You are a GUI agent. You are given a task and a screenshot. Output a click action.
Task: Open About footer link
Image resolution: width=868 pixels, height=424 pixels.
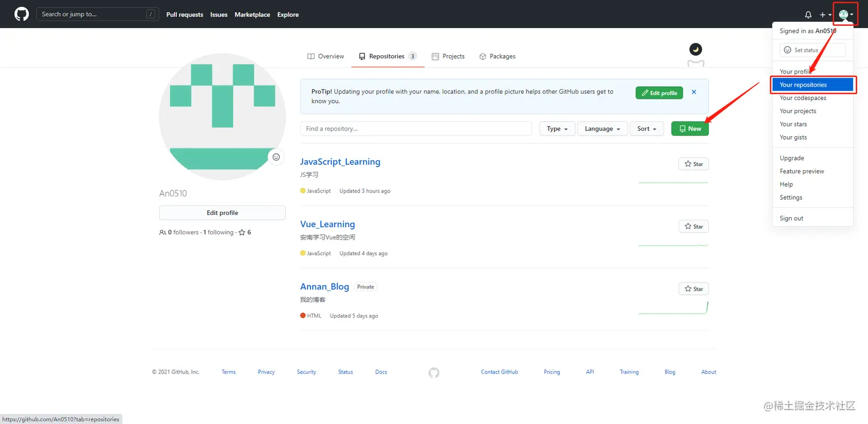point(708,372)
